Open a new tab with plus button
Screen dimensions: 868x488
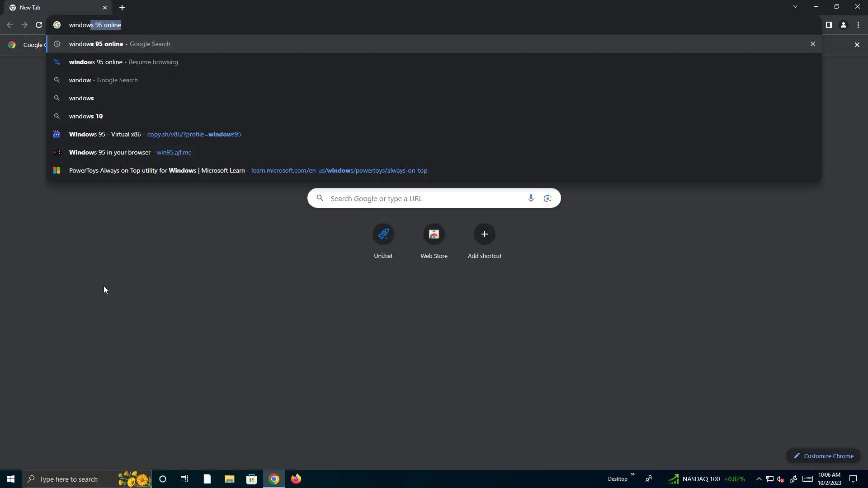[122, 8]
